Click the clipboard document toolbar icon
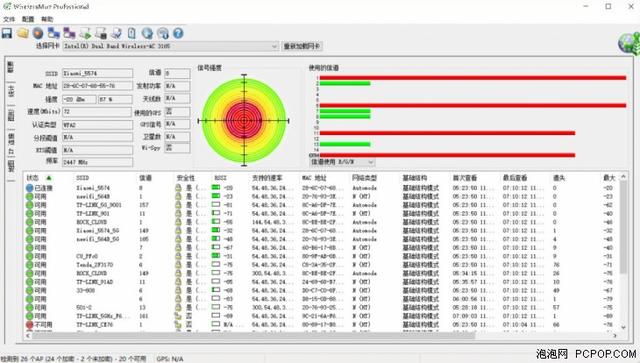Image resolution: width=640 pixels, height=363 pixels. 131,33
